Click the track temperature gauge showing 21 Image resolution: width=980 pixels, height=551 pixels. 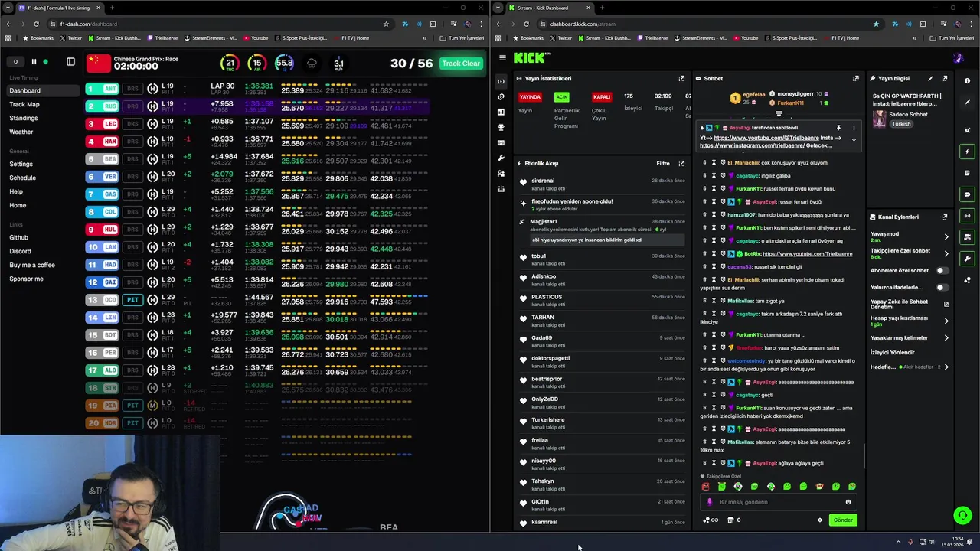click(229, 64)
